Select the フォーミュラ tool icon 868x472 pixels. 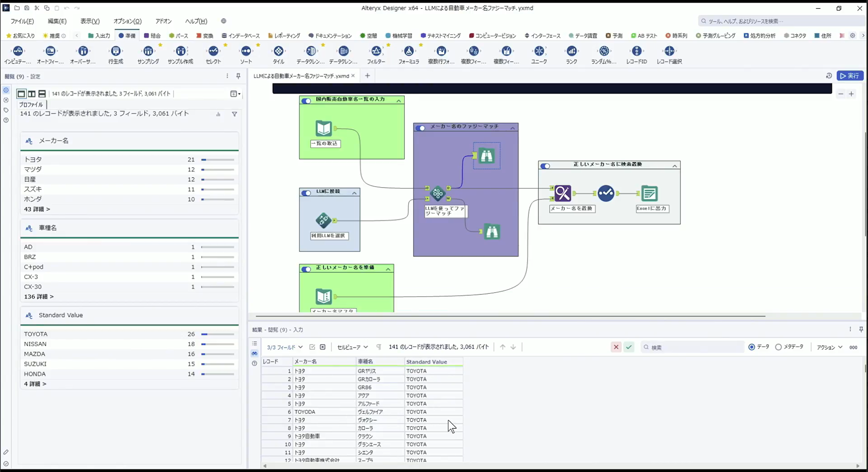[409, 51]
